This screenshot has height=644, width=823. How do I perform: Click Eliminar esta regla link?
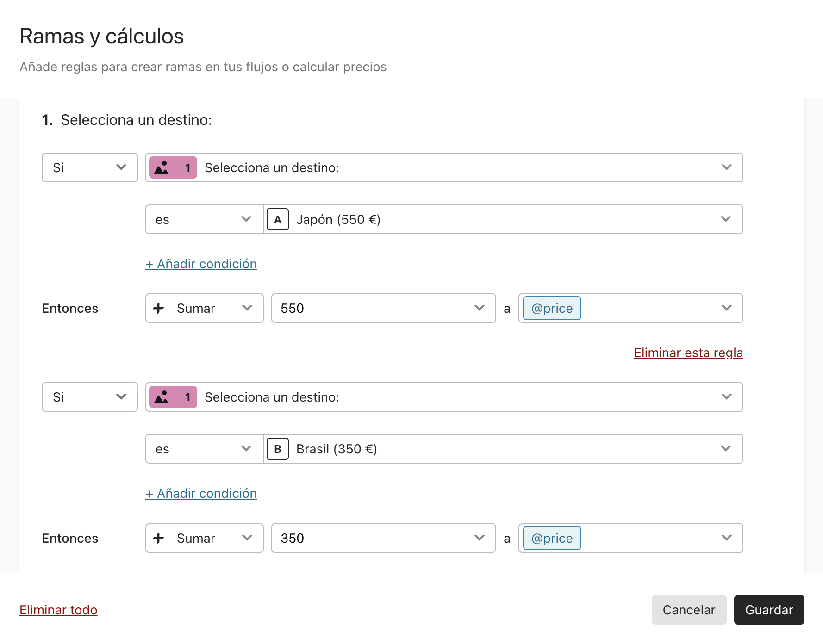(x=688, y=353)
